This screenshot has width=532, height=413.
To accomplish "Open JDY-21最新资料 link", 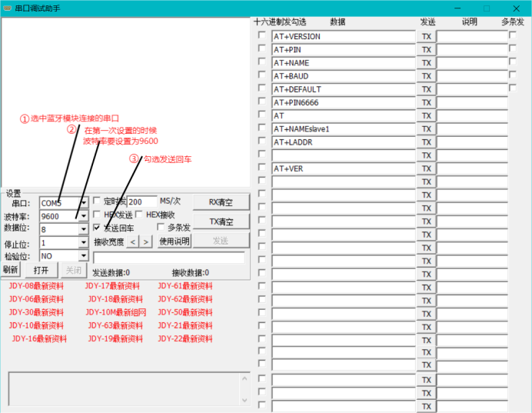I will click(185, 325).
